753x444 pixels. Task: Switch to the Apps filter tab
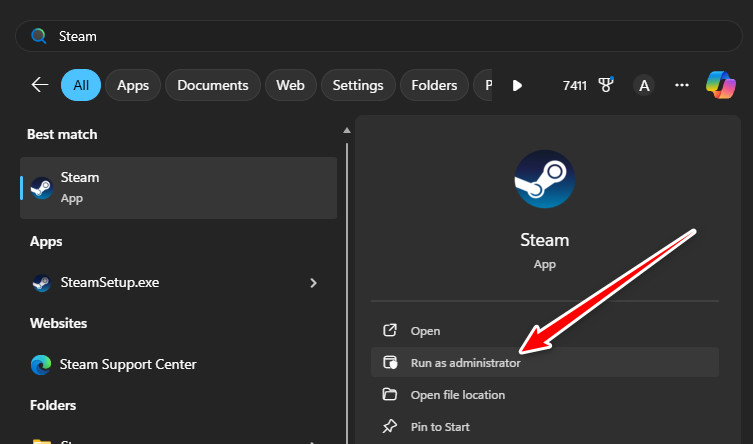132,85
